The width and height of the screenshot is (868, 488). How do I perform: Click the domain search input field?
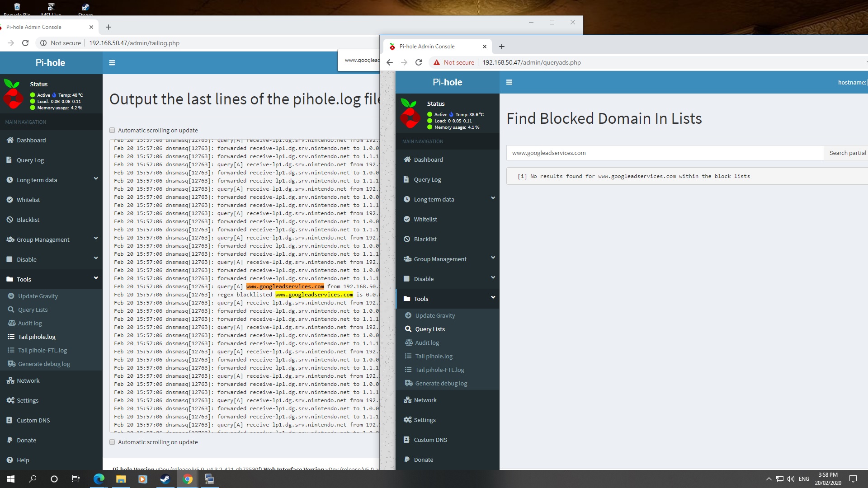coord(665,153)
